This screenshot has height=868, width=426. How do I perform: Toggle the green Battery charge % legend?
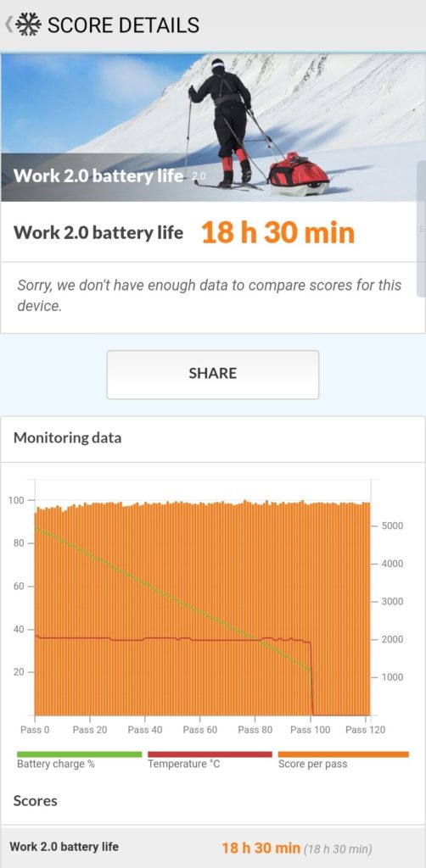click(x=79, y=759)
